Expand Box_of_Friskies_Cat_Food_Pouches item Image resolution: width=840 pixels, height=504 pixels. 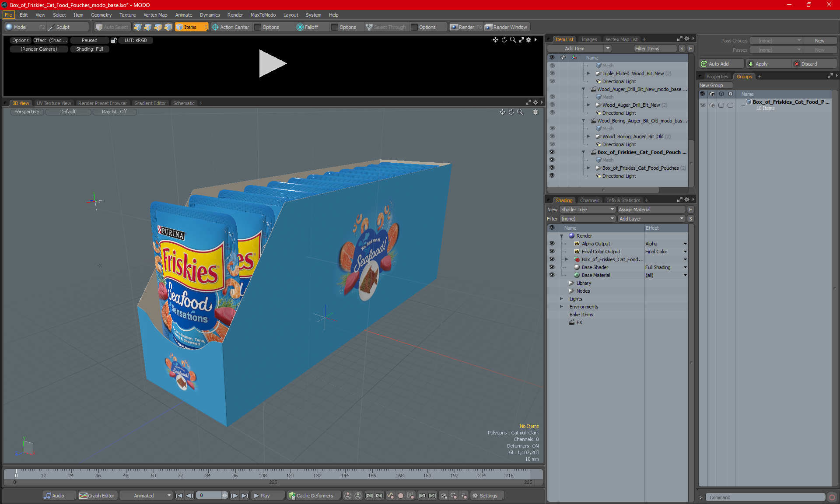(588, 168)
